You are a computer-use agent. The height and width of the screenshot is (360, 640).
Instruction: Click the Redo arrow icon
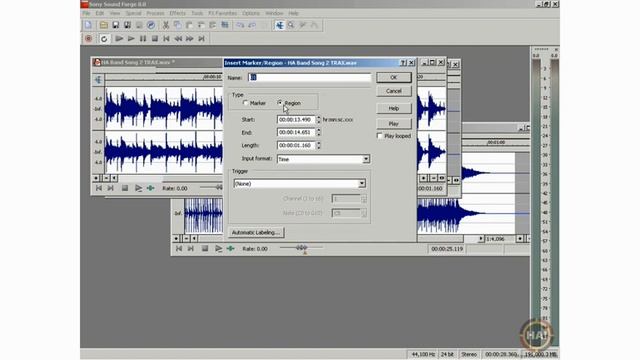(x=252, y=25)
